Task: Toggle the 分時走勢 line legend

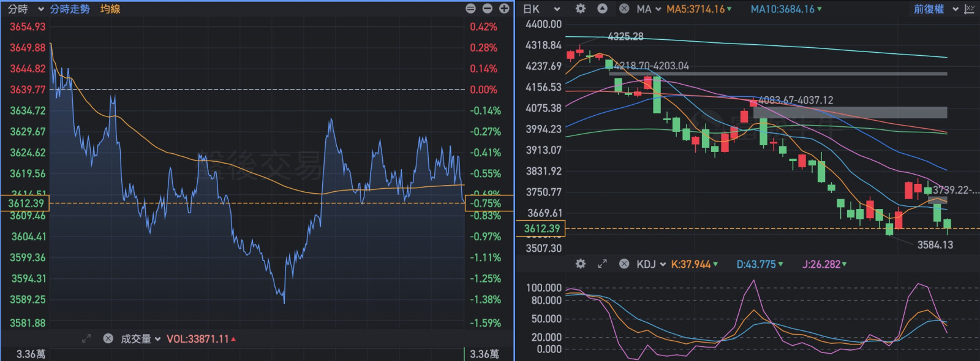Action: point(70,9)
